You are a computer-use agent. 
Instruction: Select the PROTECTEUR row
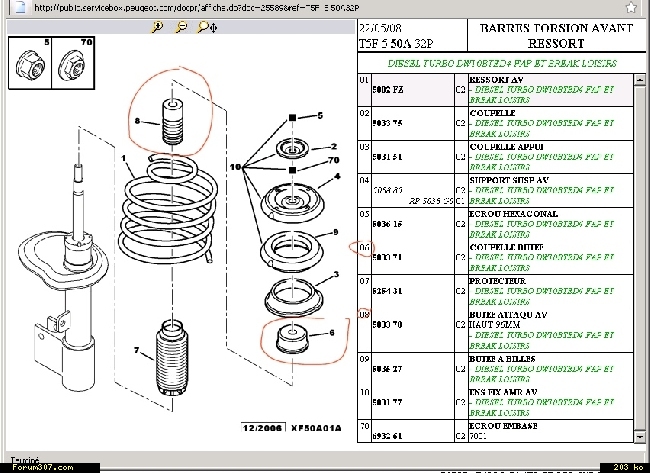click(x=496, y=291)
